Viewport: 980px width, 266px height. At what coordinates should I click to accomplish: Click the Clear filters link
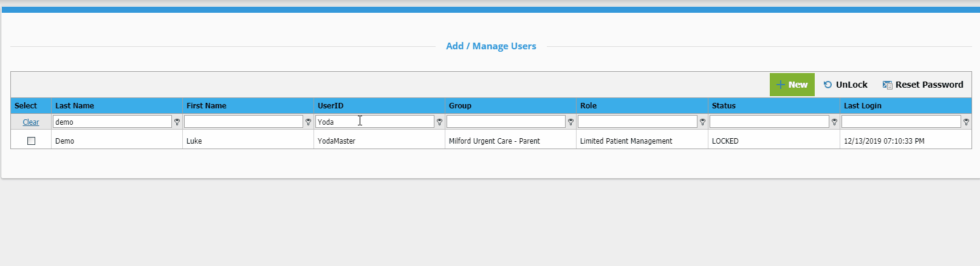click(31, 122)
